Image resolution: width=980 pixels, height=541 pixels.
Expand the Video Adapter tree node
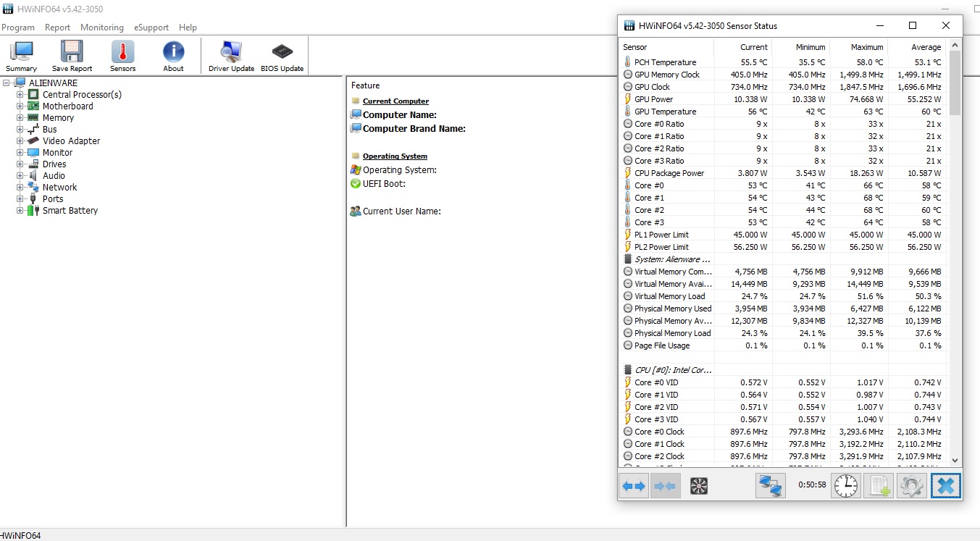coord(20,141)
